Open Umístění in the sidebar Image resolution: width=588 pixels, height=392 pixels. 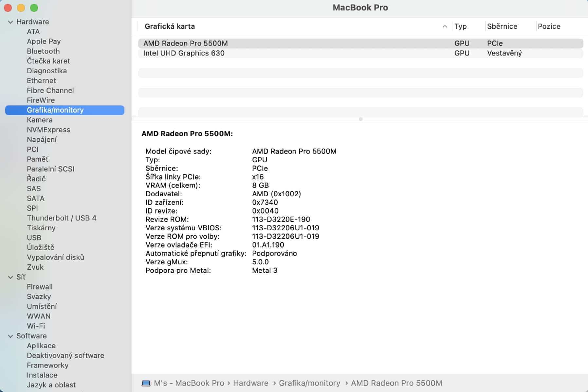click(42, 307)
